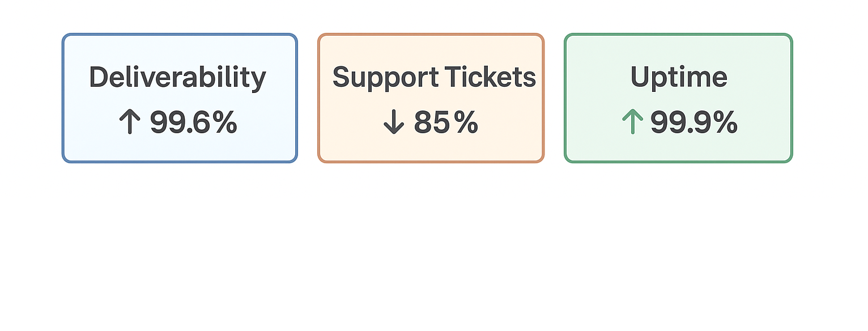Select the Deliverability card title
The image size is (868, 331).
click(177, 77)
